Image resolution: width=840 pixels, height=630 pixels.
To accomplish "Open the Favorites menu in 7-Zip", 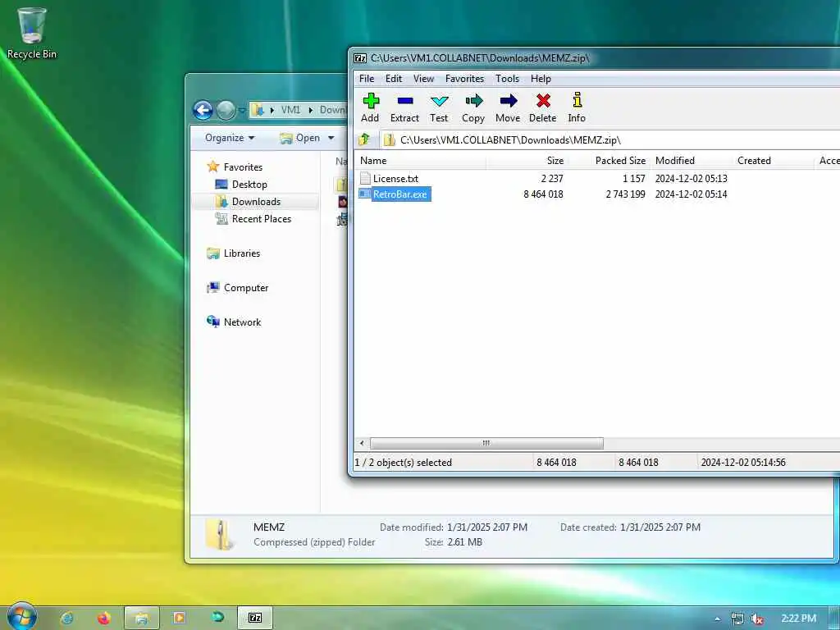I will pyautogui.click(x=464, y=79).
